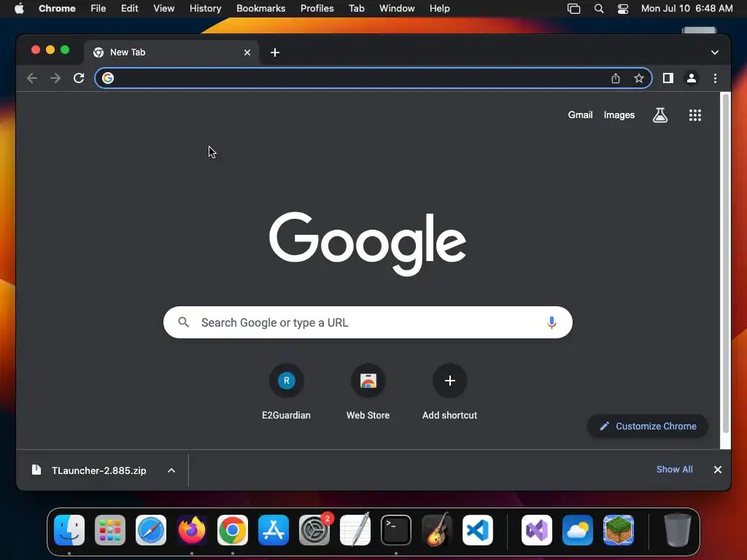Close the downloads bar
Image resolution: width=747 pixels, height=560 pixels.
pyautogui.click(x=718, y=470)
